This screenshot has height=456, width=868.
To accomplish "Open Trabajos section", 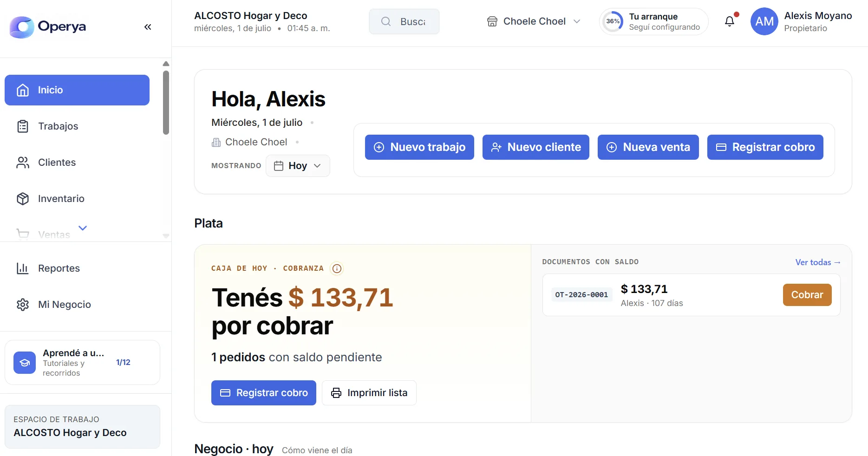I will [77, 126].
